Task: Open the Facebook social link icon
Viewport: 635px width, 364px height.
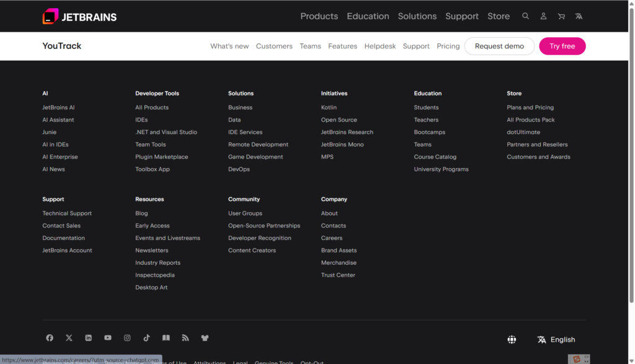Action: (x=50, y=338)
